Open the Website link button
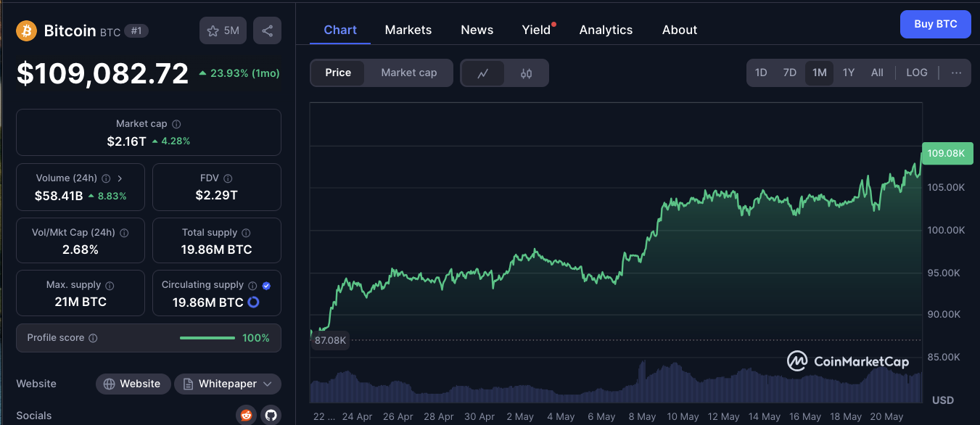Screen dimensions: 980x425 [x=133, y=384]
